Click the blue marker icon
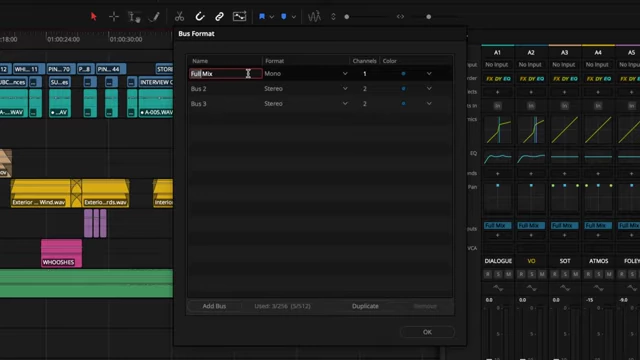640x360 pixels. [x=284, y=16]
